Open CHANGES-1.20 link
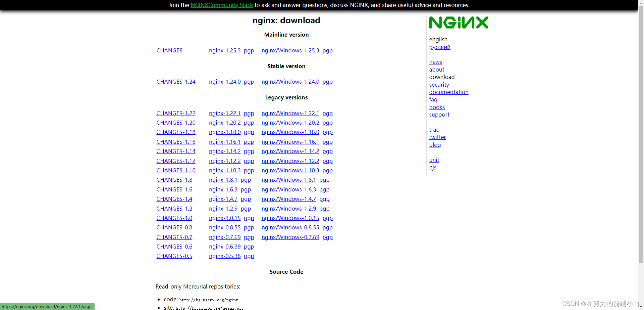Image resolution: width=644 pixels, height=310 pixels. tap(176, 123)
